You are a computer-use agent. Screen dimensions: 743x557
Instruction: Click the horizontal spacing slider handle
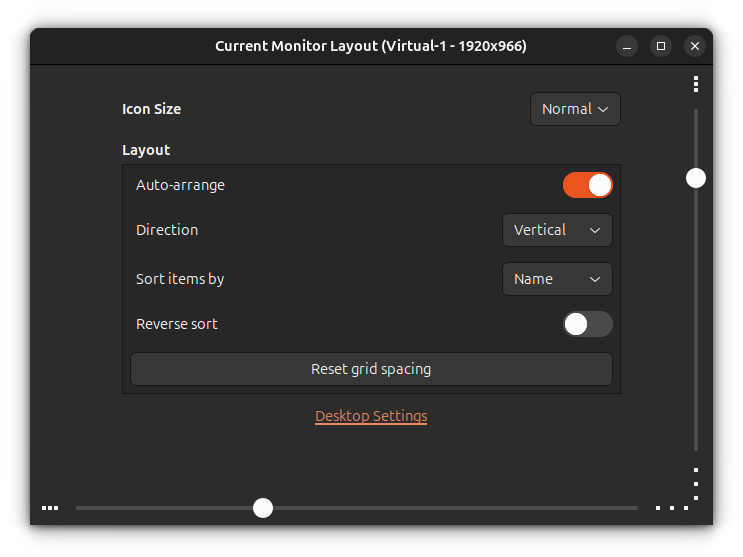pos(263,508)
